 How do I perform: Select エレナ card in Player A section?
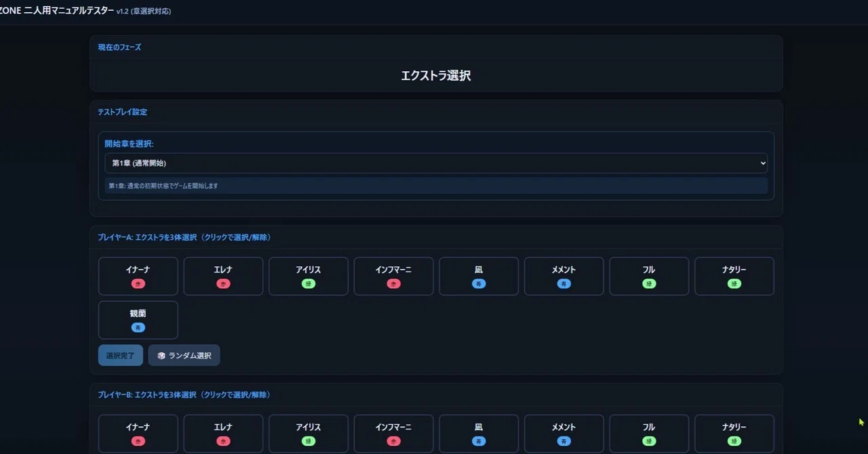[223, 276]
